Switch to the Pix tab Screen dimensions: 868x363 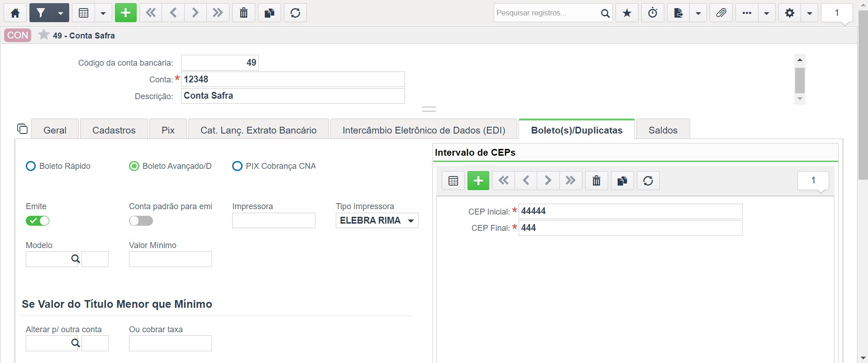168,130
